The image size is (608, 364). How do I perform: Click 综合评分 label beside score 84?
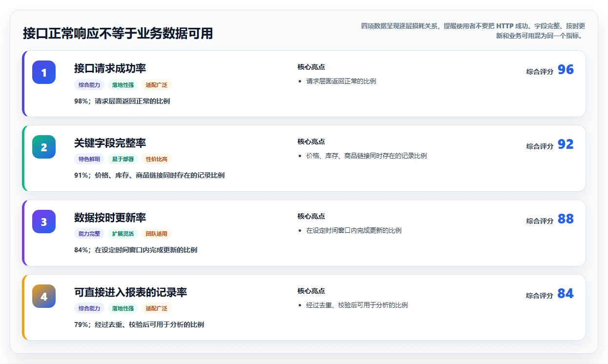click(540, 295)
